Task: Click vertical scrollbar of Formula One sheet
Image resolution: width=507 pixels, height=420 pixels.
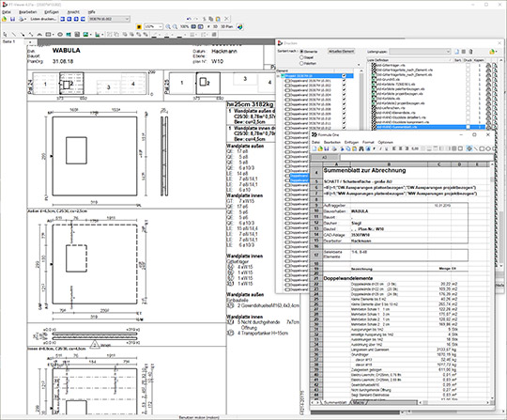Action: pos(491,282)
